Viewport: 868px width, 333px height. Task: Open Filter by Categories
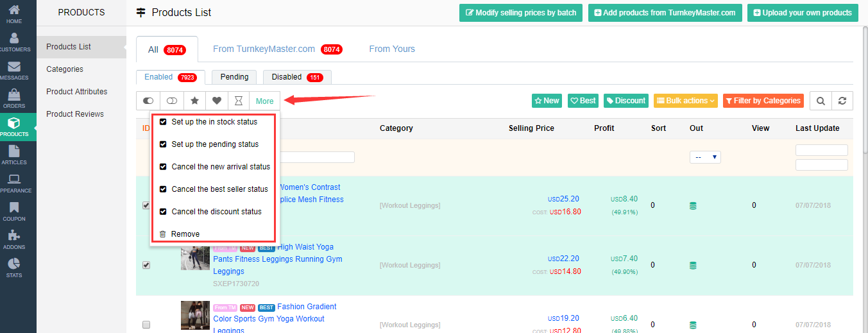click(763, 101)
